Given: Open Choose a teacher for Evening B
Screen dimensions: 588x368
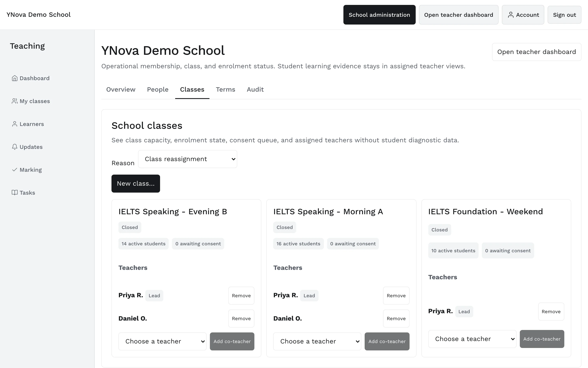Looking at the screenshot, I should pyautogui.click(x=162, y=341).
